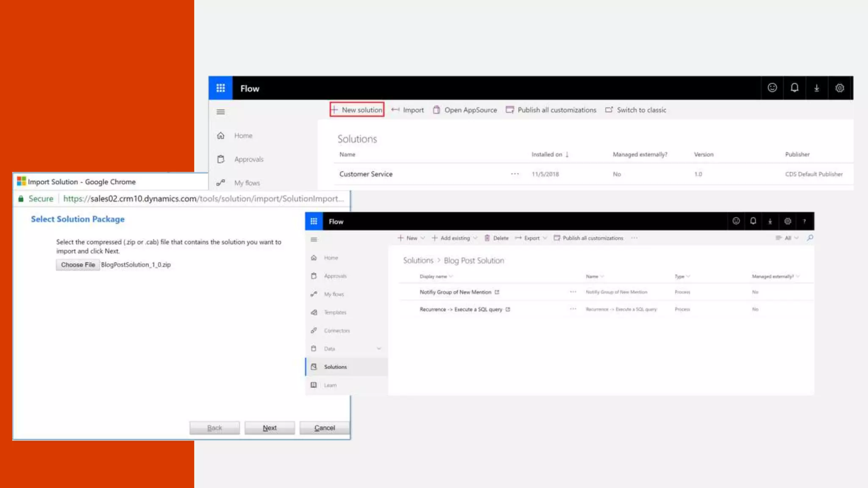The height and width of the screenshot is (488, 868).
Task: Toggle hamburger menu above Home in top window
Action: pyautogui.click(x=220, y=112)
